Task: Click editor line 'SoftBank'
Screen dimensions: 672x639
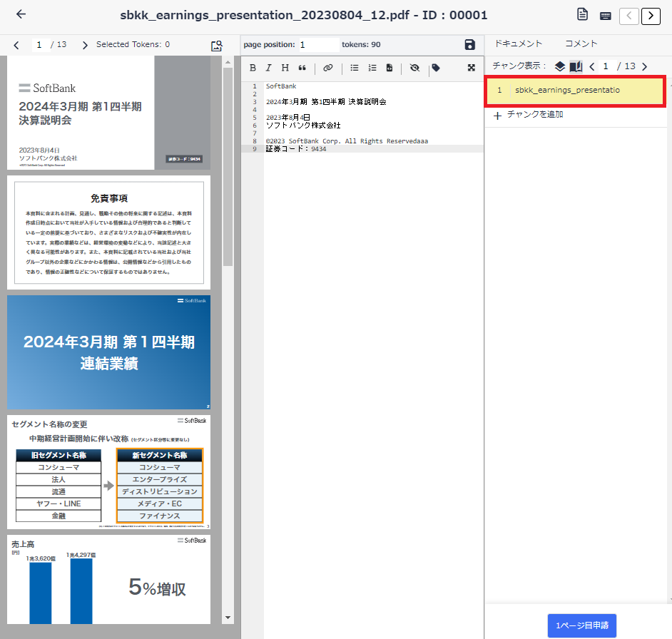Action: 281,86
